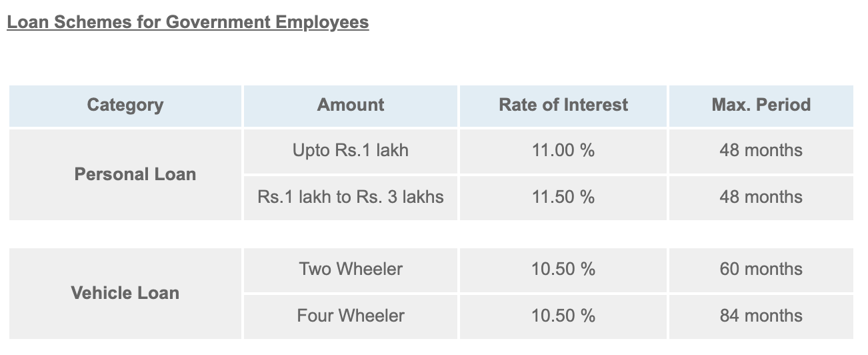Click the 60 months period cell
Image resolution: width=868 pixels, height=355 pixels.
click(761, 269)
